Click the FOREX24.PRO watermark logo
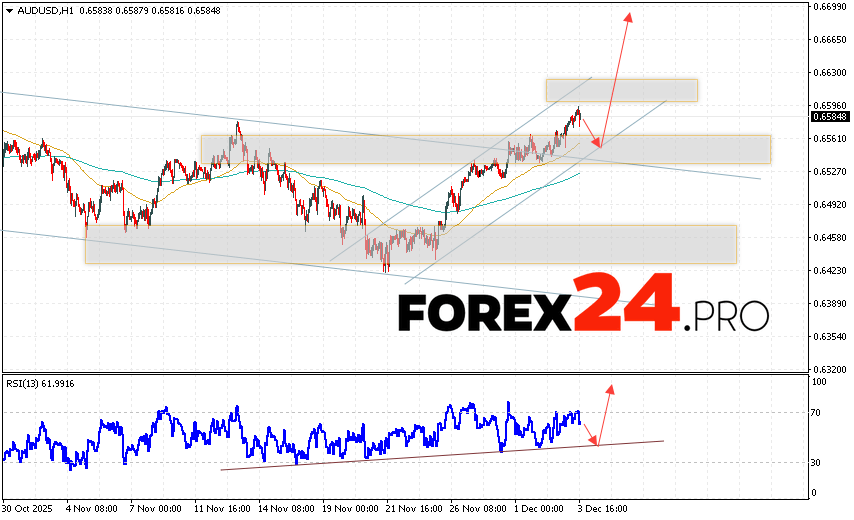The height and width of the screenshot is (520, 854). 583,307
